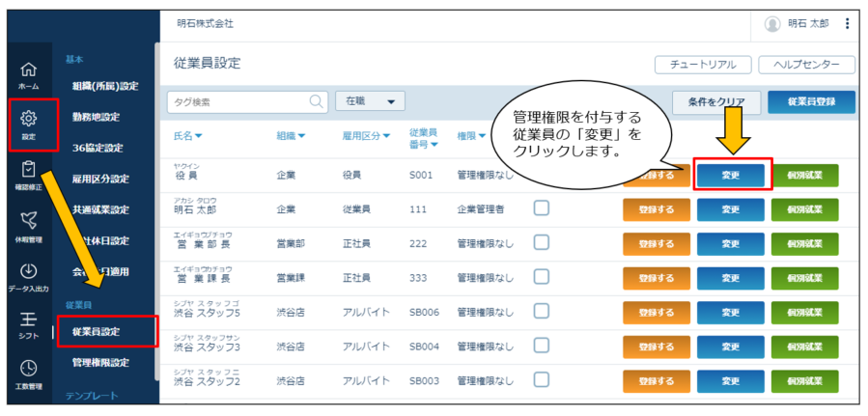Open 休暇管理 vacation icon
Screen dimensions: 868x416
tap(29, 221)
